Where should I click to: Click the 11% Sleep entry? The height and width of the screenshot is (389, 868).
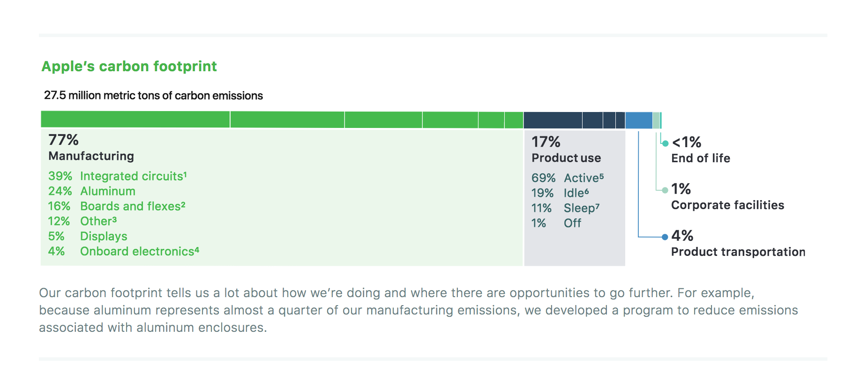pyautogui.click(x=565, y=208)
